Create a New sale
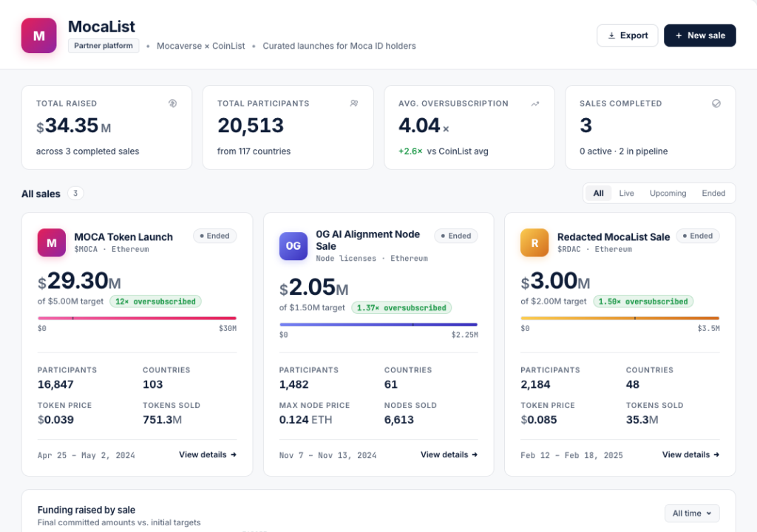Screen dimensions: 757x532 point(699,35)
